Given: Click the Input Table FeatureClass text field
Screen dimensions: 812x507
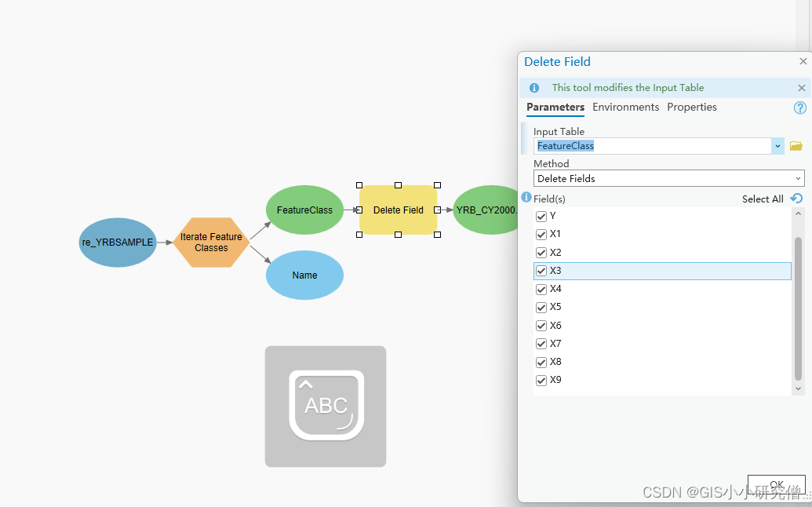Looking at the screenshot, I should coord(653,146).
